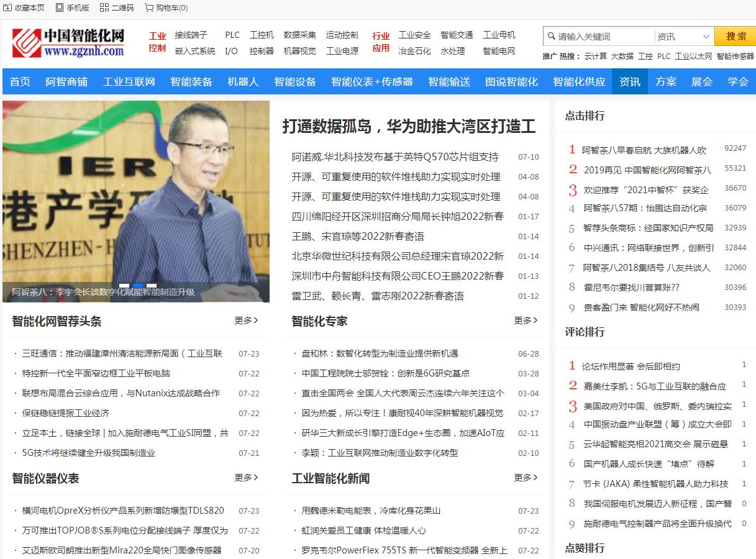
Task: Click the 接线端子 category link
Action: 191,35
